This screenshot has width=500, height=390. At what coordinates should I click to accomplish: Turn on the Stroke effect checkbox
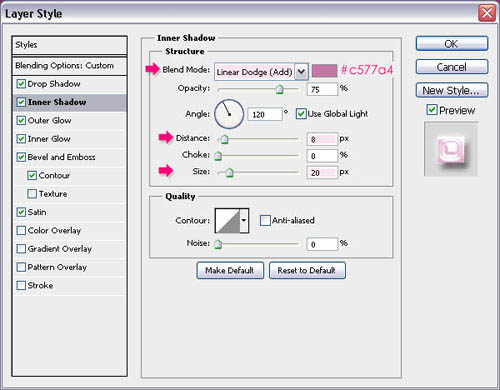(x=21, y=285)
